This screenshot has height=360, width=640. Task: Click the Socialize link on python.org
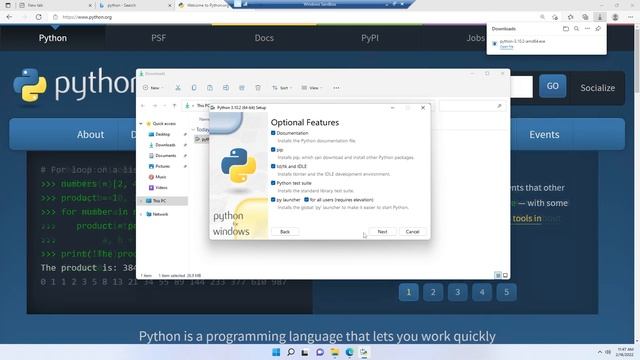(598, 88)
